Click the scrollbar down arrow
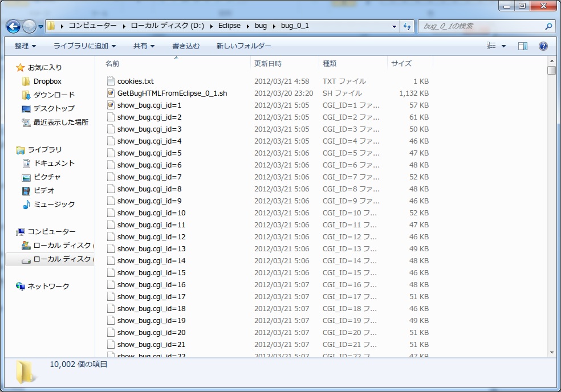 pos(551,352)
